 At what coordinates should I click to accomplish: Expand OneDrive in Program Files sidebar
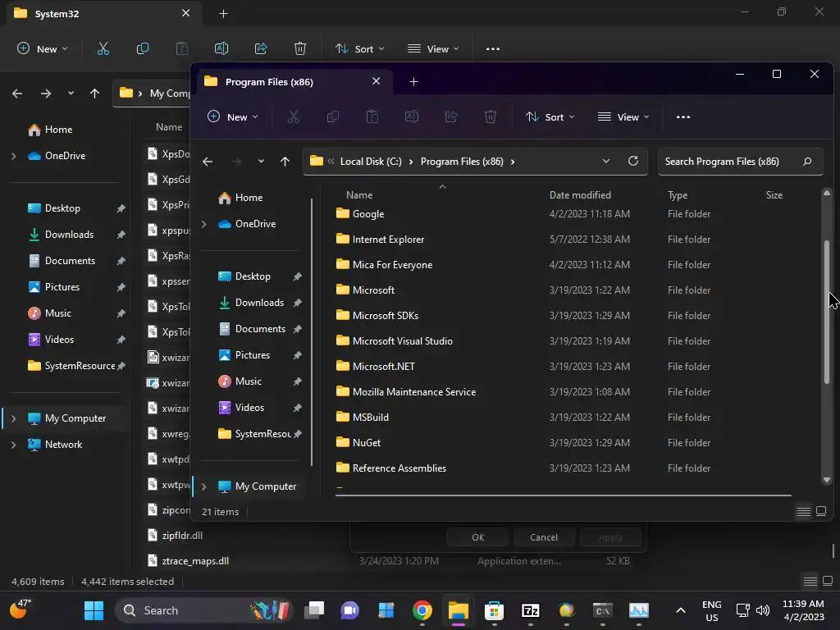click(x=204, y=224)
